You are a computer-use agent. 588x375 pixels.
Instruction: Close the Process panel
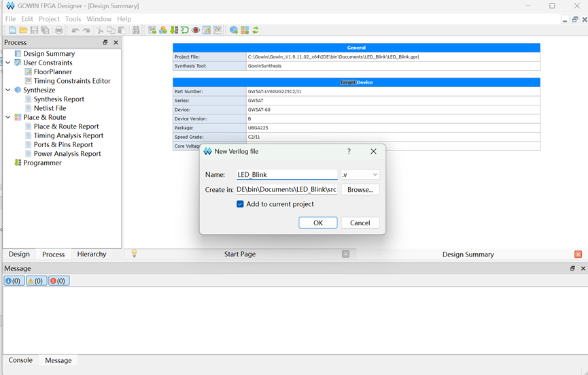point(116,42)
